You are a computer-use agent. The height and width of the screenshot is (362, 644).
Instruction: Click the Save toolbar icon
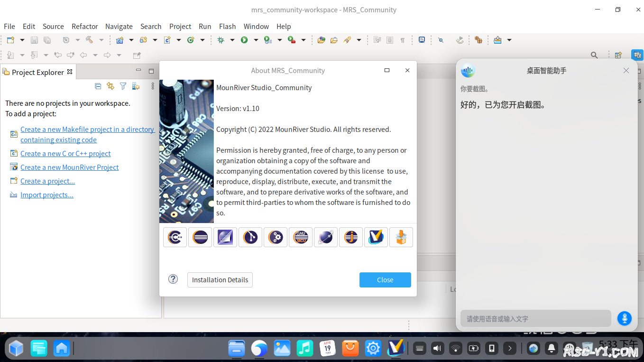[34, 40]
